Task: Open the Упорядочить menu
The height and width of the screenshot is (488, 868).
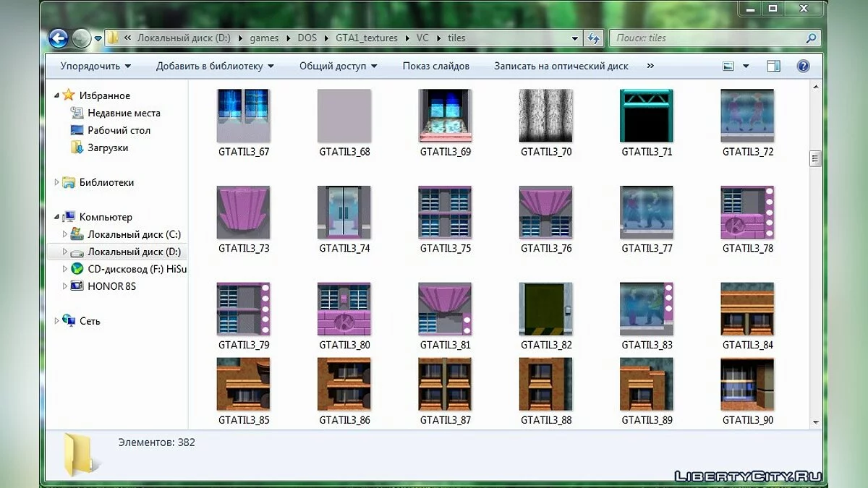Action: pos(95,66)
